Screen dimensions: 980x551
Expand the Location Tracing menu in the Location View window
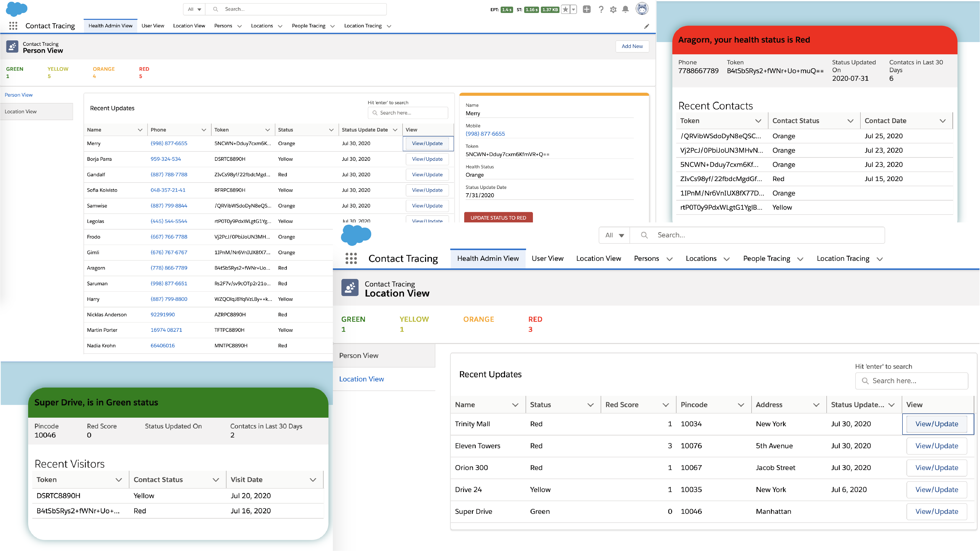point(879,259)
